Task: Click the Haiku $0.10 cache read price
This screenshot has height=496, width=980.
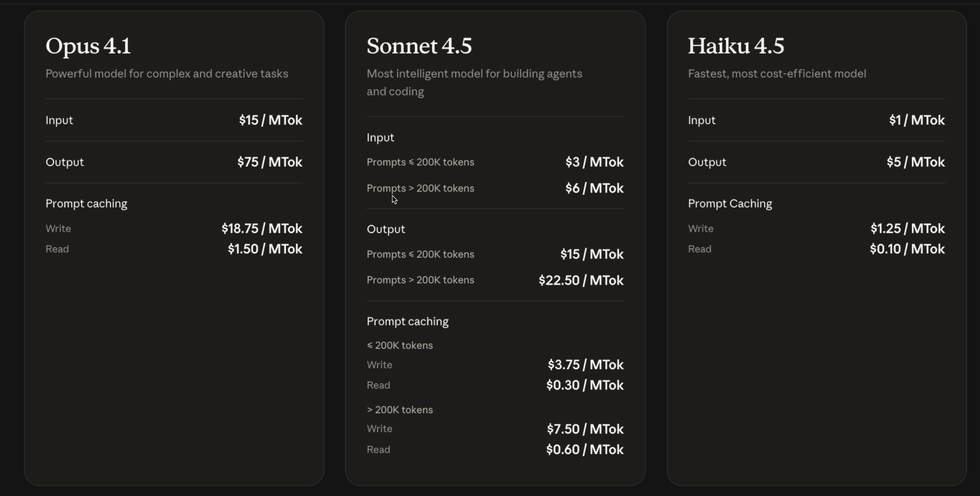Action: coord(907,249)
